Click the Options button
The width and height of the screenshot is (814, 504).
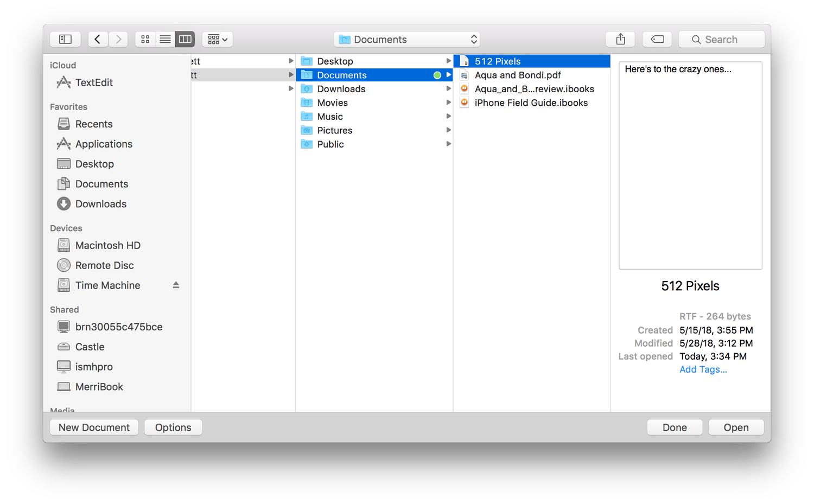[173, 428]
